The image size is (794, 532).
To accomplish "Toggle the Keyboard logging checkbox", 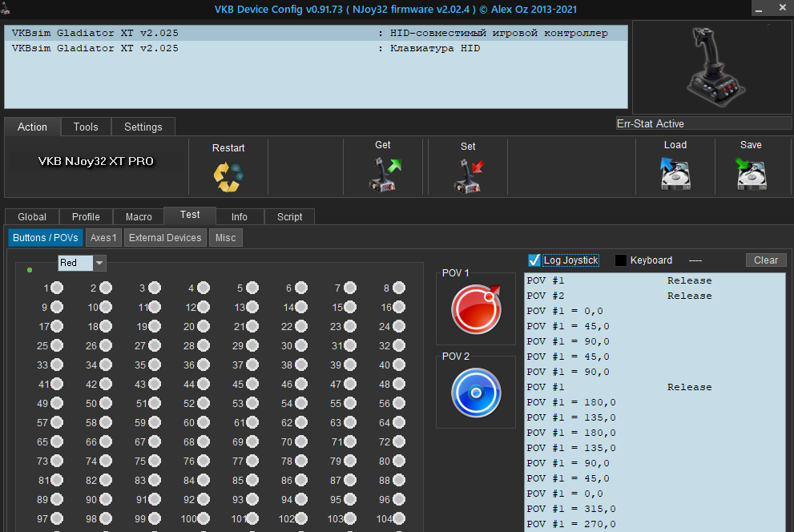I will 621,260.
